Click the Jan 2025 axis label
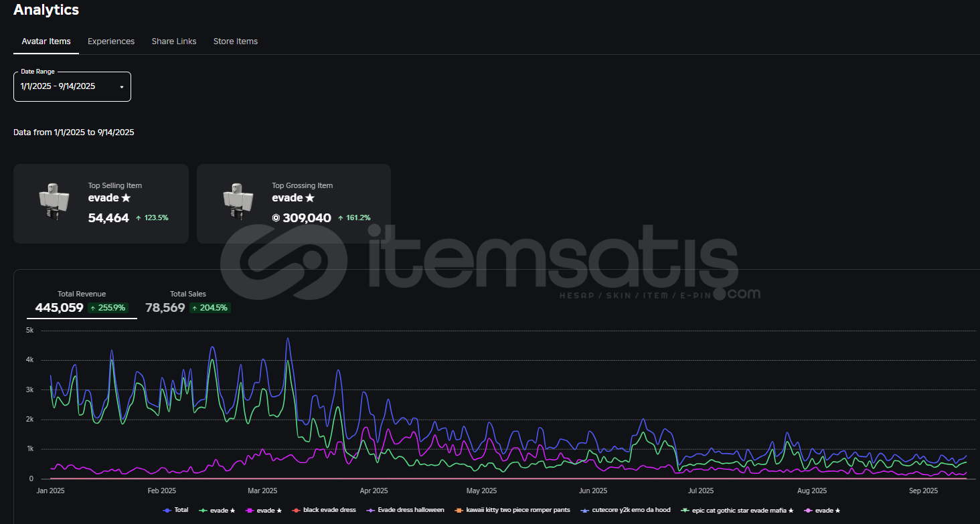The width and height of the screenshot is (980, 524). [x=51, y=491]
